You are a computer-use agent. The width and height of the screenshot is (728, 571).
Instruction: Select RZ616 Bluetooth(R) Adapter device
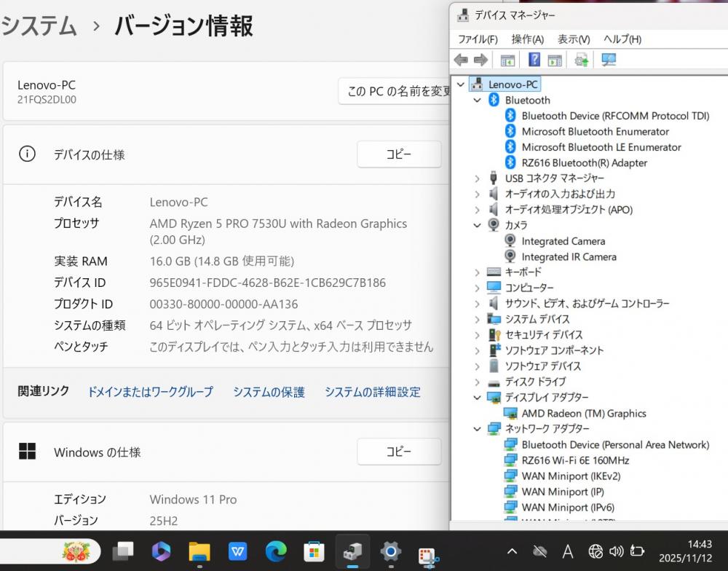tap(584, 162)
